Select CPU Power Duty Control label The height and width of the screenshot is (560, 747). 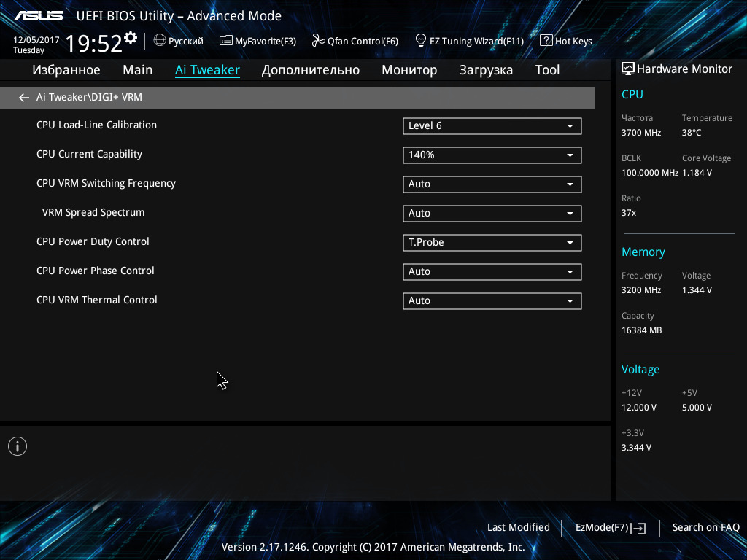tap(93, 241)
